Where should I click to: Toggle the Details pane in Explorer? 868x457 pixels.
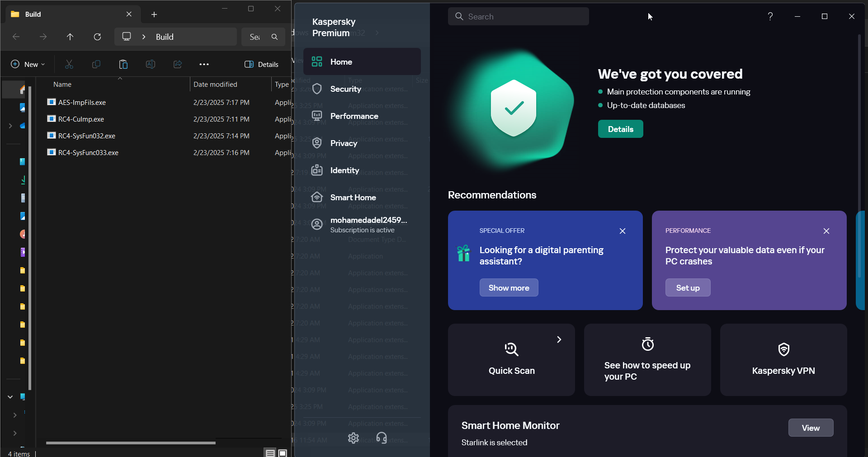pyautogui.click(x=261, y=64)
